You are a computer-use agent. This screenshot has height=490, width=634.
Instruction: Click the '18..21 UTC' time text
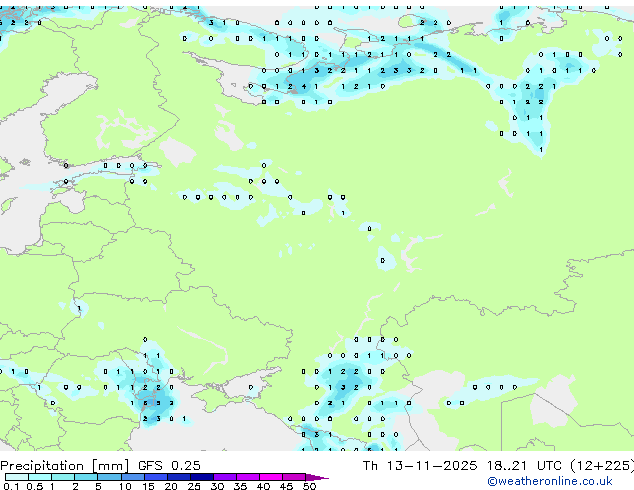(x=524, y=465)
